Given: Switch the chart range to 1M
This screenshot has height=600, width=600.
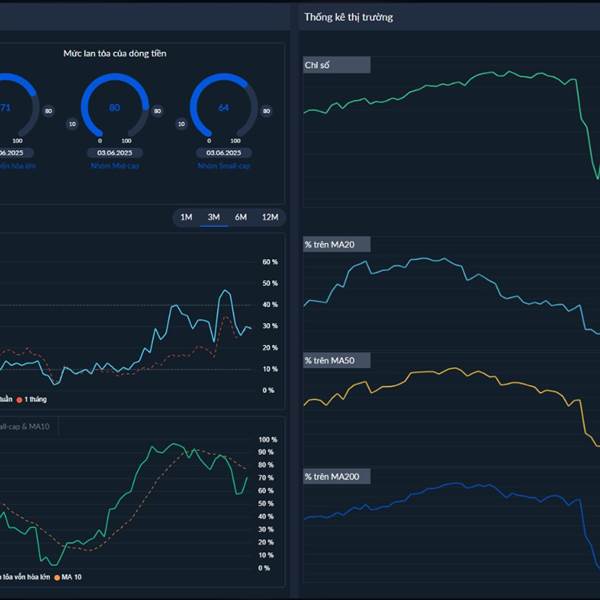Looking at the screenshot, I should coord(186,217).
